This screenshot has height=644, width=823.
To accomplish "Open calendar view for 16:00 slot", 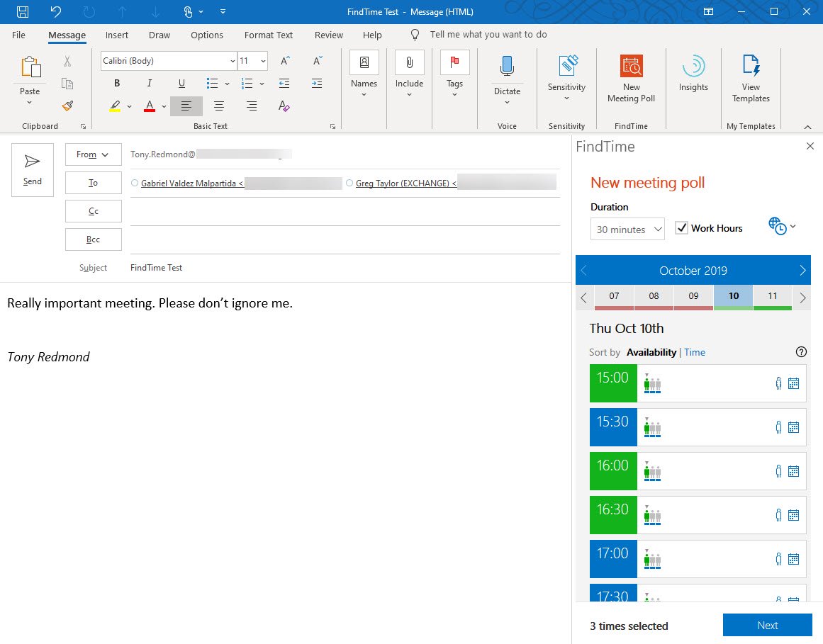I will pos(794,471).
